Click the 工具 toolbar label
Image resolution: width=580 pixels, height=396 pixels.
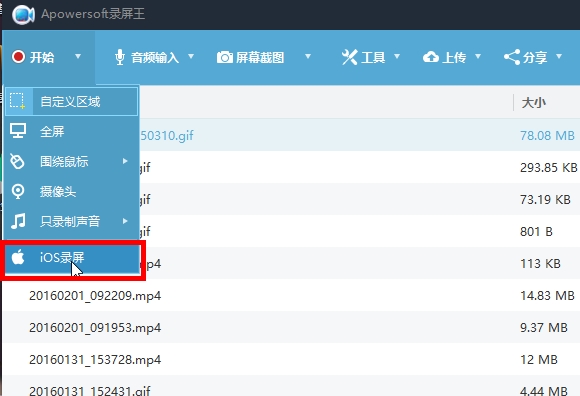373,57
